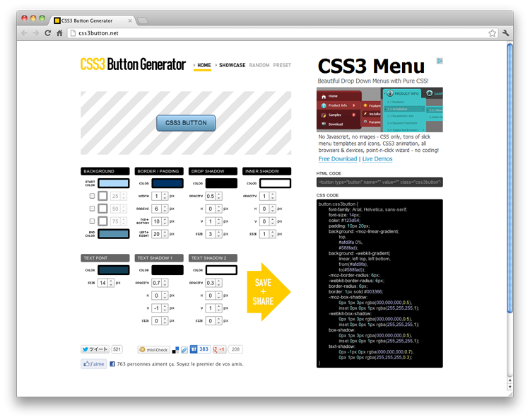Adjust the left+right padding stepper

(x=165, y=234)
